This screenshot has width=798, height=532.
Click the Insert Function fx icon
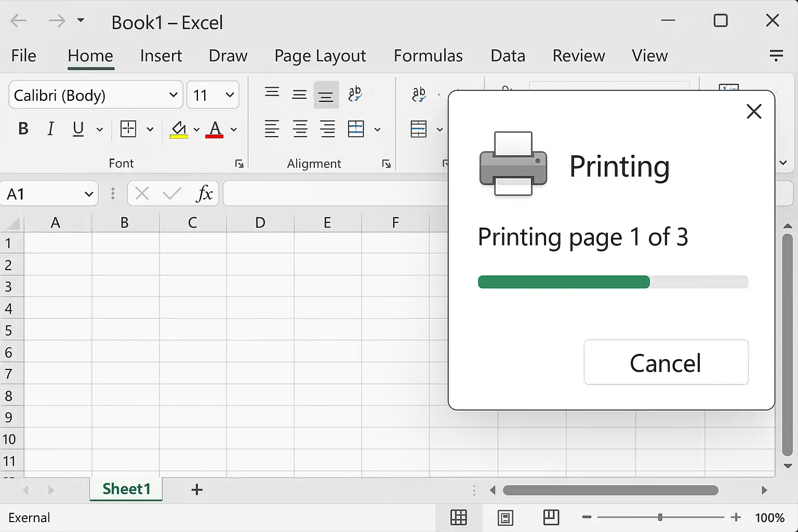[x=205, y=194]
